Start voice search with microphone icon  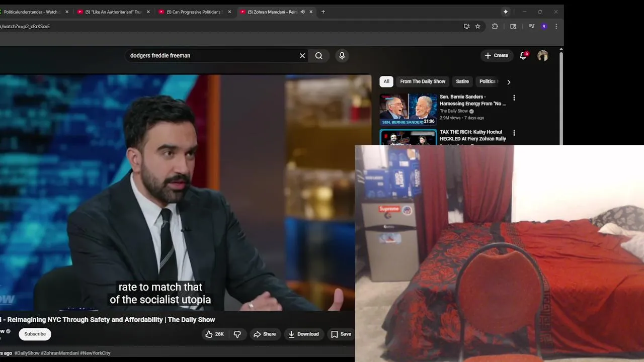(342, 56)
